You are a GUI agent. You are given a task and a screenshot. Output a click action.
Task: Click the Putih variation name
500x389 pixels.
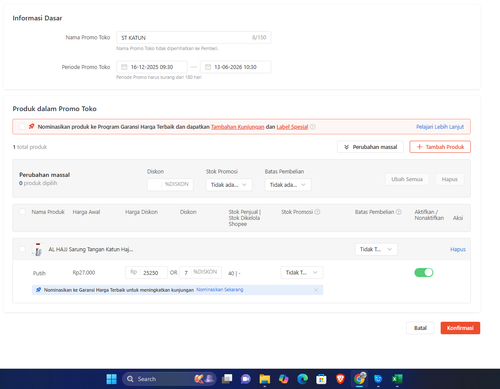[x=39, y=273]
